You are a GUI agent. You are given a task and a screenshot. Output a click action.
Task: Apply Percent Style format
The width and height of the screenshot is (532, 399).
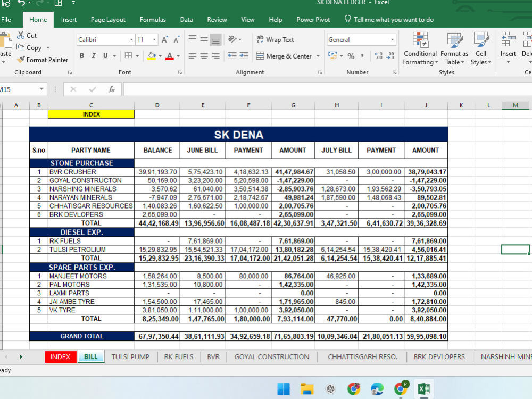pyautogui.click(x=351, y=56)
